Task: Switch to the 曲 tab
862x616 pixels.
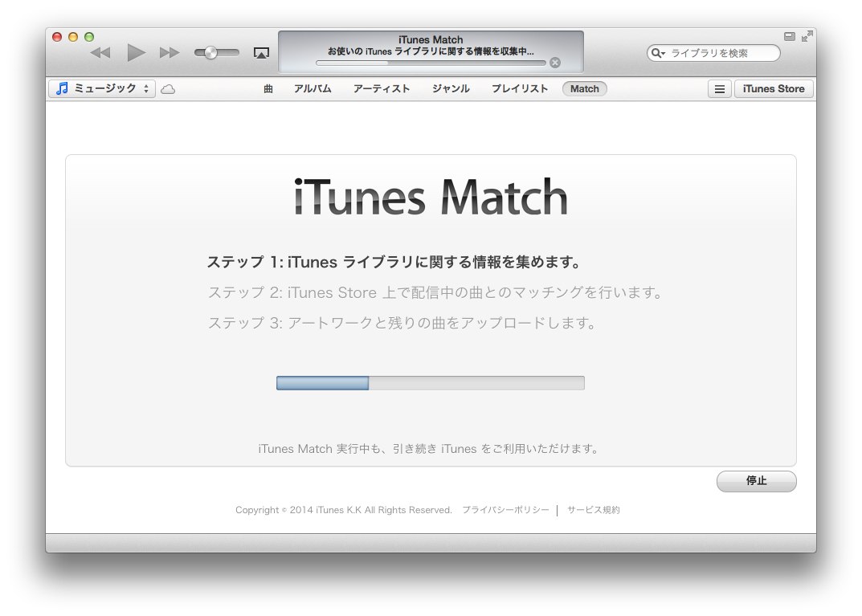Action: point(268,88)
